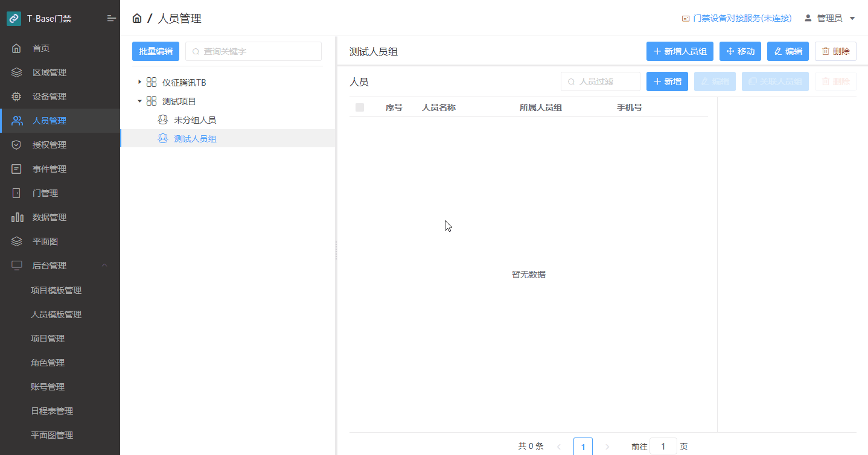The height and width of the screenshot is (455, 868).
Task: Toggle the select-all checkbox in table header
Action: pos(360,107)
